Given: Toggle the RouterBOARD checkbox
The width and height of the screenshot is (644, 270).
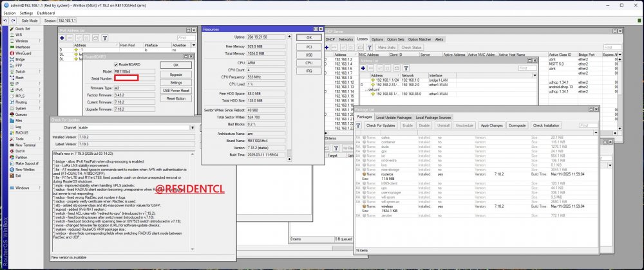Looking at the screenshot, I should click(116, 65).
